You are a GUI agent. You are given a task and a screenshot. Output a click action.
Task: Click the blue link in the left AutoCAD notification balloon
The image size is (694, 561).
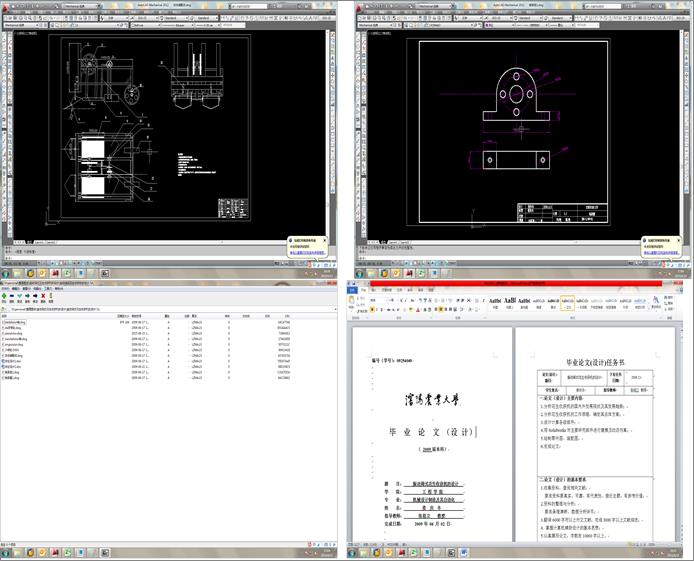(308, 253)
